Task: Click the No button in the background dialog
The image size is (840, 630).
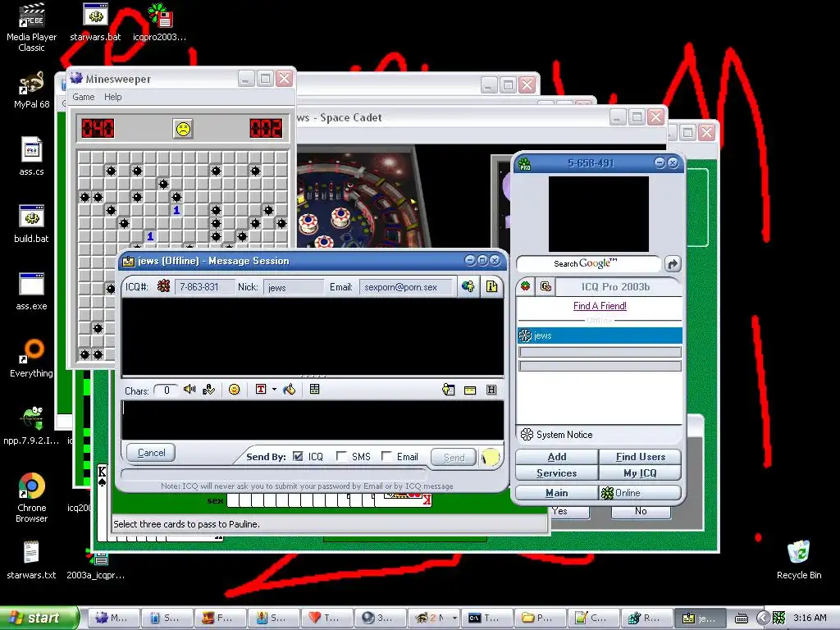Action: click(x=641, y=511)
